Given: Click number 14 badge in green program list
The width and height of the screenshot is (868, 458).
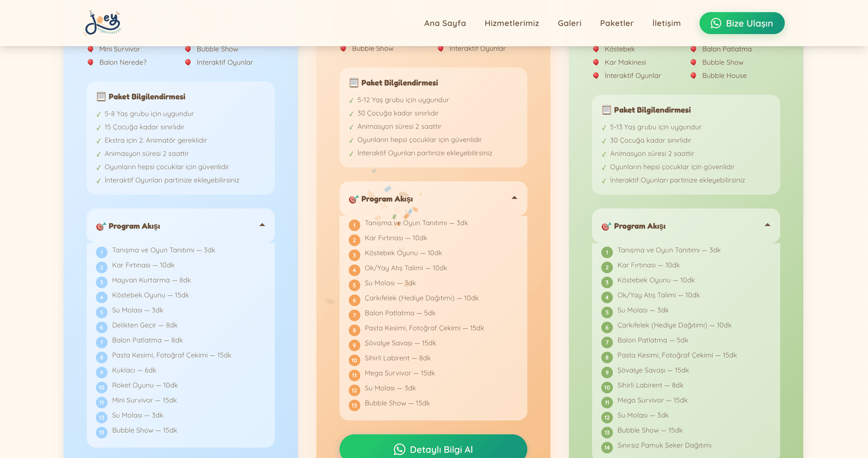Looking at the screenshot, I should 607,448.
